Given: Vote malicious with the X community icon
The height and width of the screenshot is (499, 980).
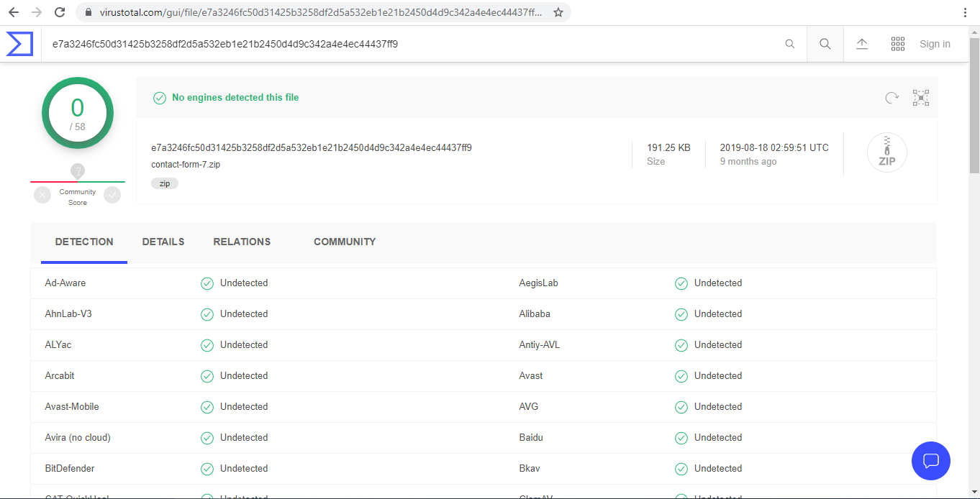Looking at the screenshot, I should 42,194.
